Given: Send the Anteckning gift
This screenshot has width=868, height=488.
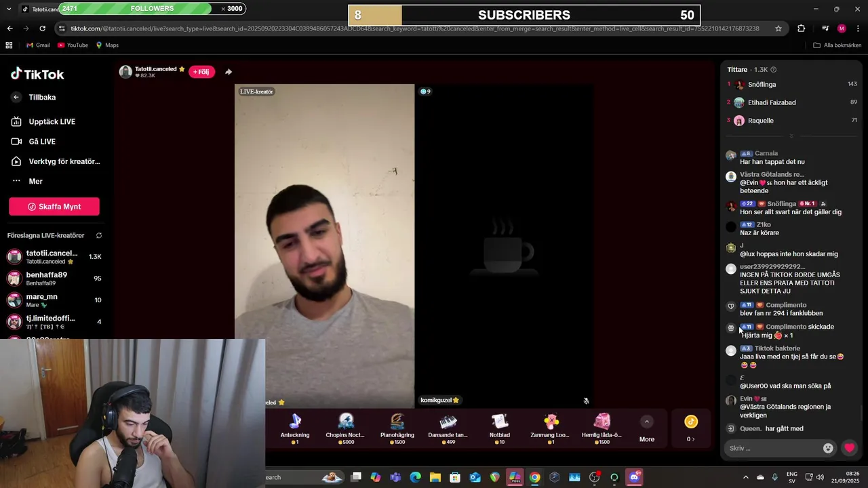Looking at the screenshot, I should [295, 428].
